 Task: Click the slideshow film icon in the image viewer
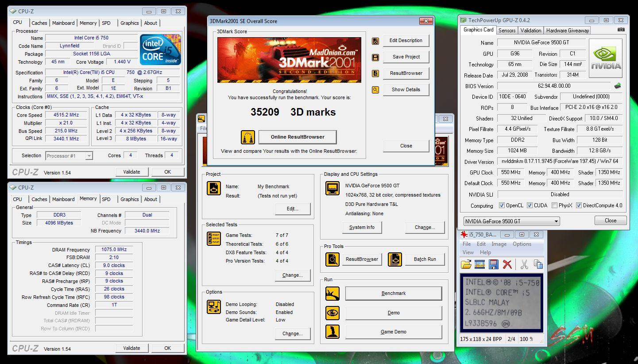click(479, 264)
